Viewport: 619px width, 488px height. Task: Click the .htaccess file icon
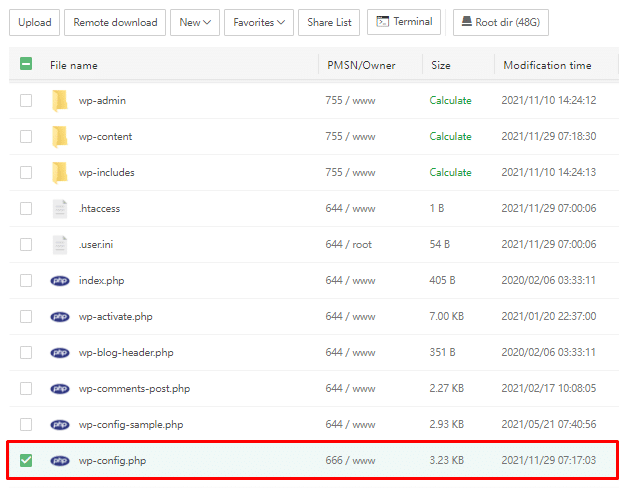60,209
